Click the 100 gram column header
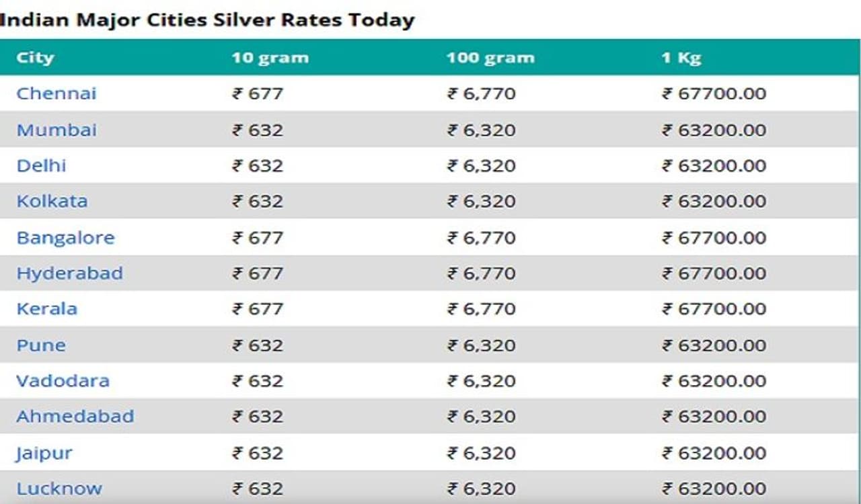Viewport: 861px width, 504px height. [490, 58]
